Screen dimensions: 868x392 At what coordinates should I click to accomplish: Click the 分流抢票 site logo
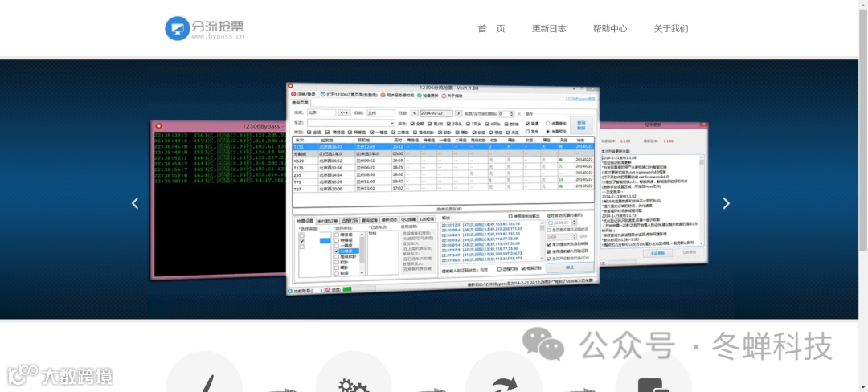click(204, 28)
